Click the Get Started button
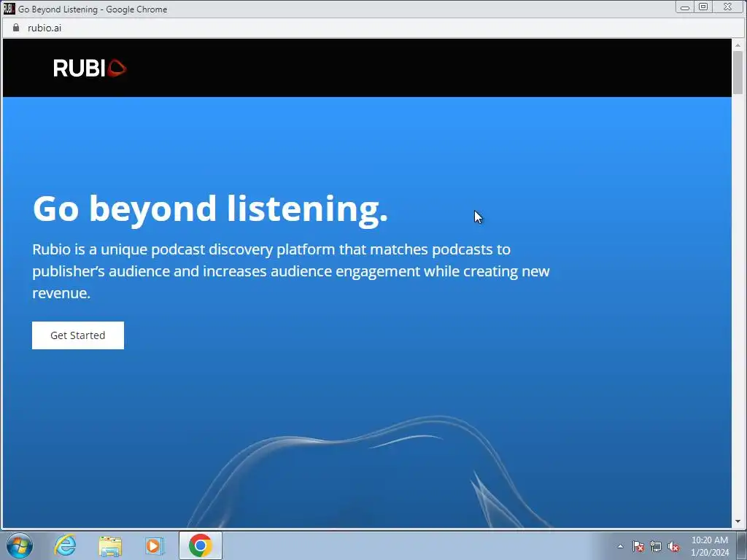 tap(77, 335)
